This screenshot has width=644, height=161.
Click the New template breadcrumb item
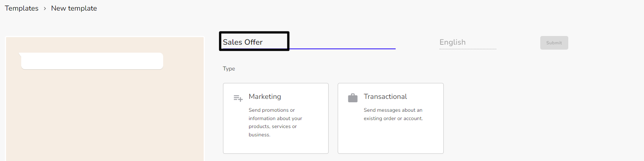tap(74, 8)
